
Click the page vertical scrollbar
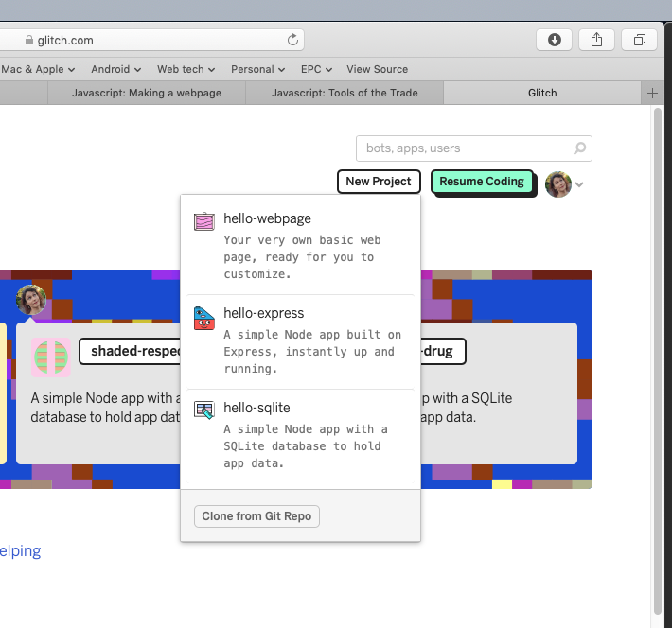(x=658, y=361)
